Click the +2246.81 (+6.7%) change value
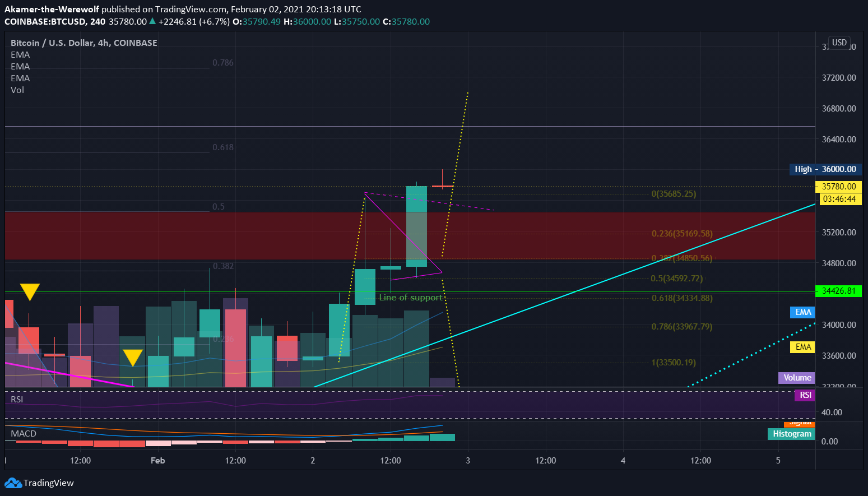Viewport: 868px width, 496px height. [x=194, y=21]
